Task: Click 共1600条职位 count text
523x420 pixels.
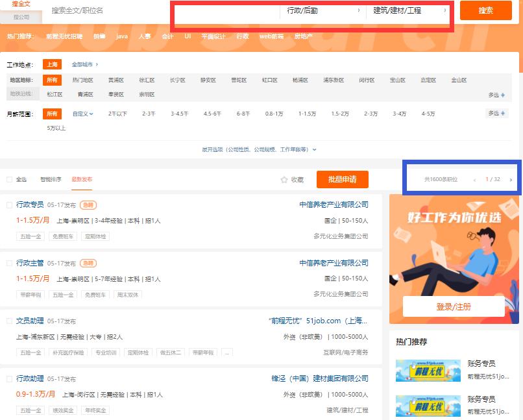Action: point(441,179)
